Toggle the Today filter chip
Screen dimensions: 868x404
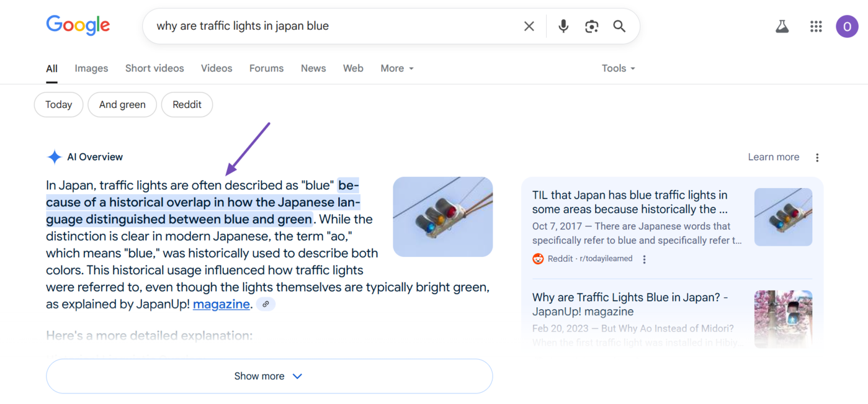[x=58, y=104]
